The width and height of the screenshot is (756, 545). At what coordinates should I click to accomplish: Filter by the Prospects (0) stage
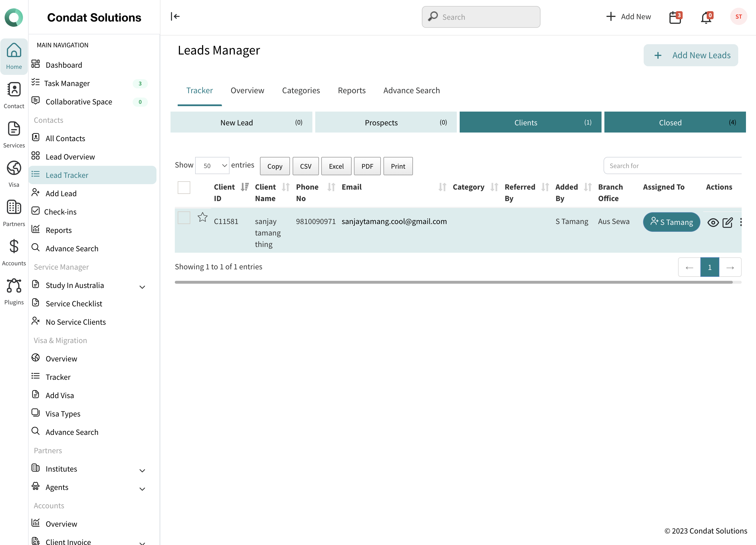[x=386, y=122]
